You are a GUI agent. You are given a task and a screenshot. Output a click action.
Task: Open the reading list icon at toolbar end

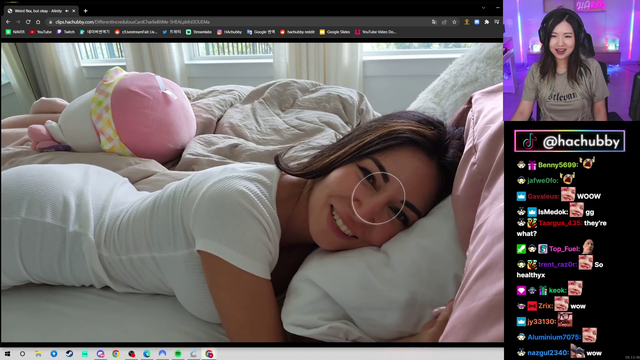tap(497, 22)
